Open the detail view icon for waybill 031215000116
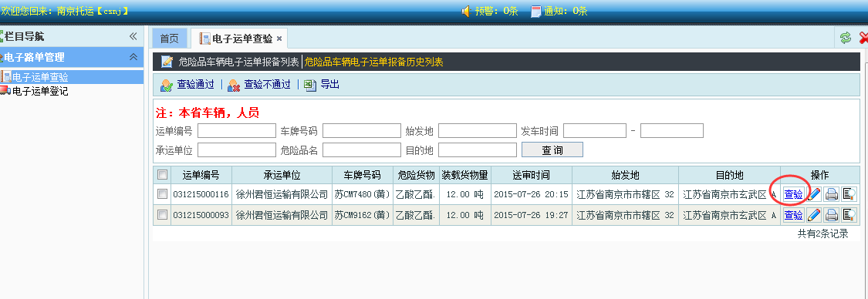This screenshot has height=299, width=868. 849,194
